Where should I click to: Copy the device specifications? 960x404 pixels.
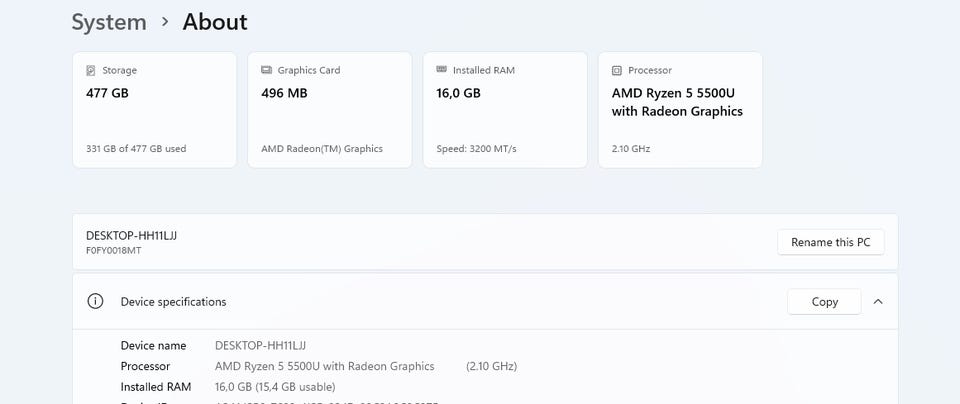(x=824, y=301)
